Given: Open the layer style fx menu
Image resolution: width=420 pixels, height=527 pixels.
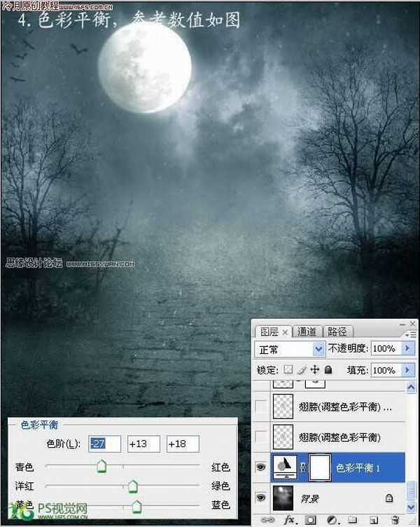Looking at the screenshot, I should pyautogui.click(x=288, y=519).
